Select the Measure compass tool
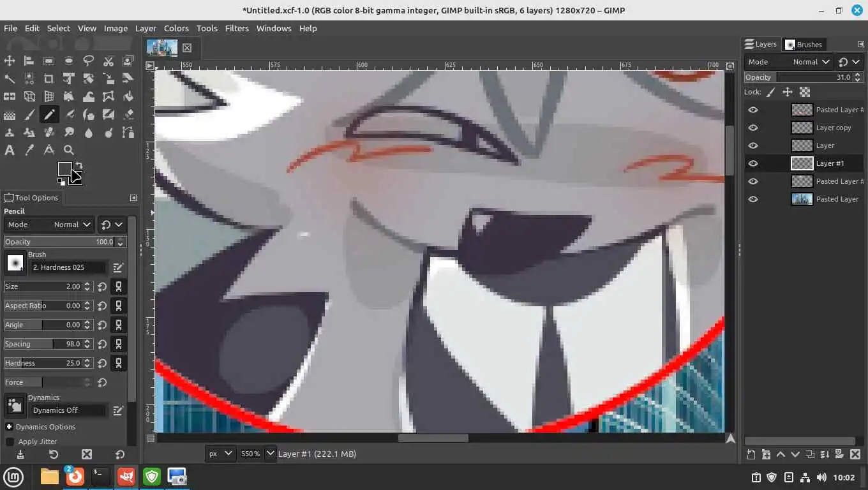The image size is (868, 490). click(49, 151)
